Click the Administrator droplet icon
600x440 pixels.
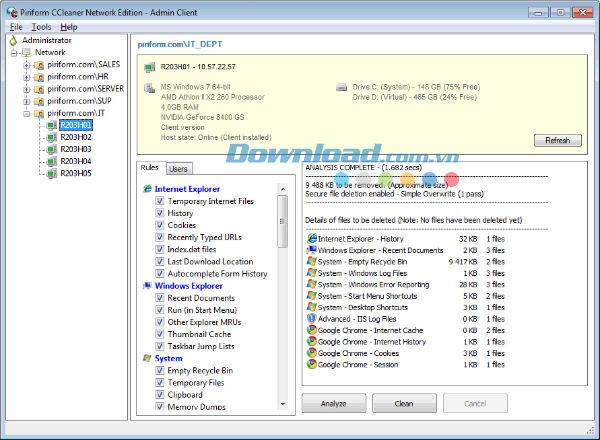tap(13, 41)
